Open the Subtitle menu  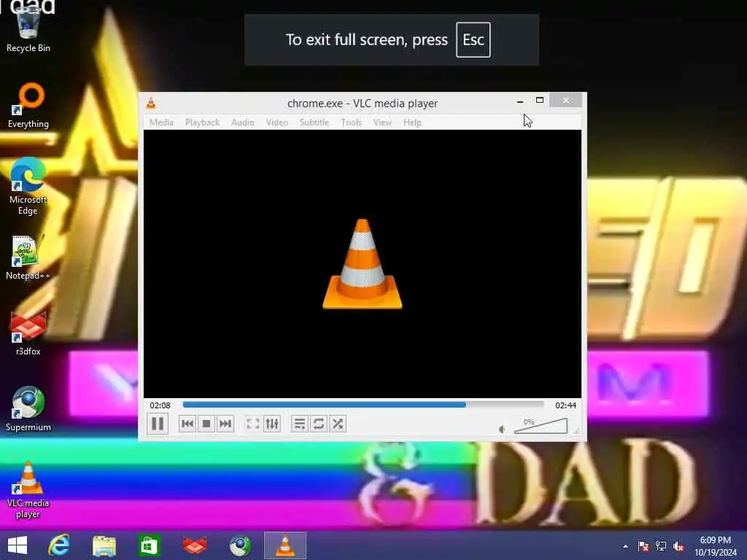click(x=314, y=122)
